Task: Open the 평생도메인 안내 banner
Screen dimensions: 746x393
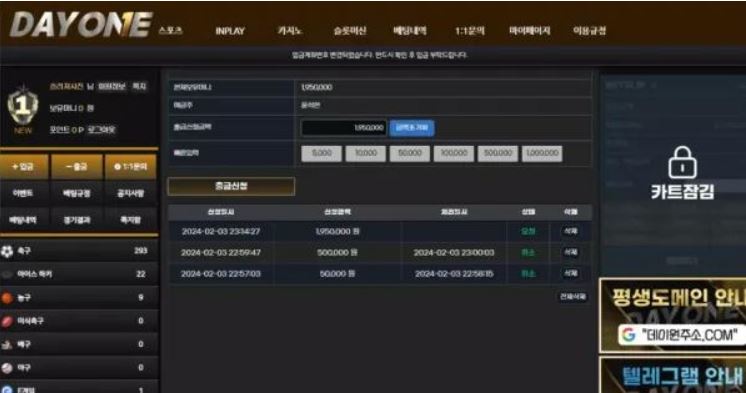Action: coord(672,315)
